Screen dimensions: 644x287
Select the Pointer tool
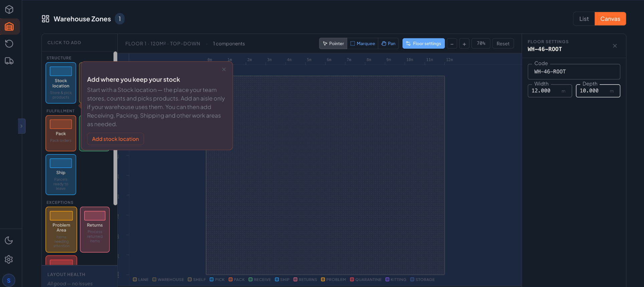tap(333, 43)
